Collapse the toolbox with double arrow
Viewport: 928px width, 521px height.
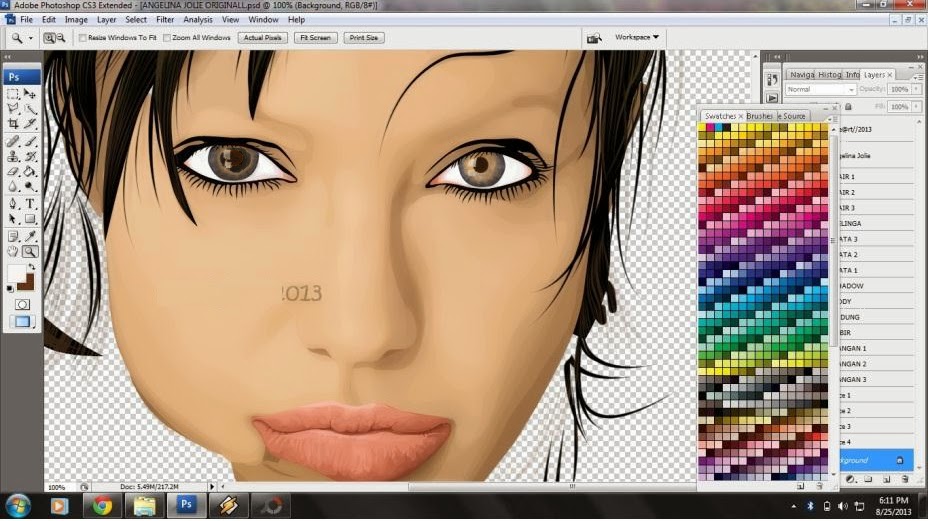point(7,57)
